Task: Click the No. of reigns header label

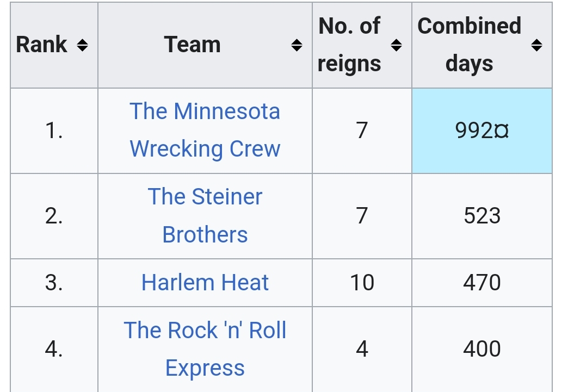Action: [349, 45]
